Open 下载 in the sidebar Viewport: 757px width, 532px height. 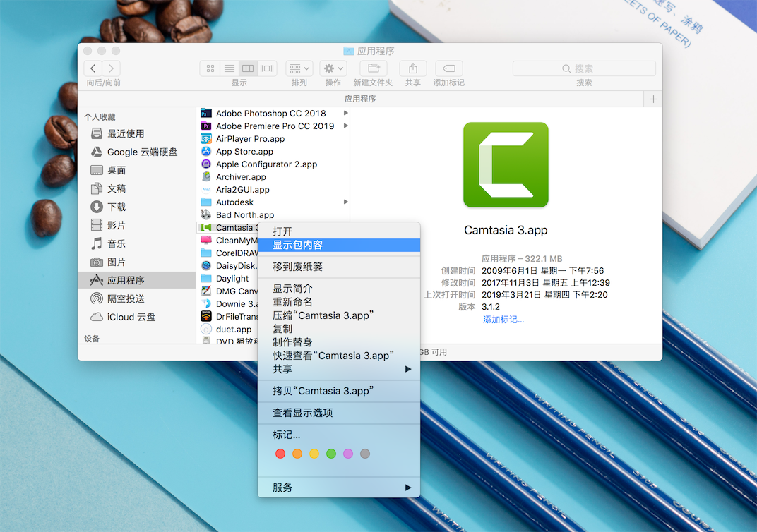pyautogui.click(x=137, y=207)
